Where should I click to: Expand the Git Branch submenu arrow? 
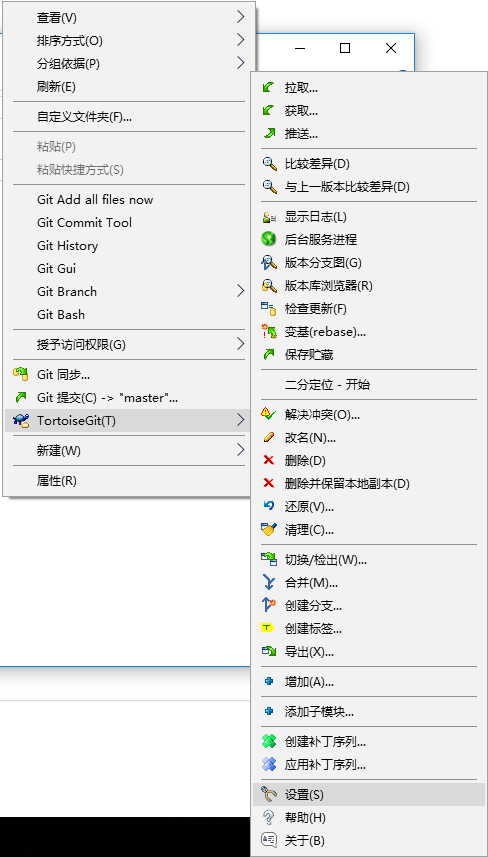241,292
